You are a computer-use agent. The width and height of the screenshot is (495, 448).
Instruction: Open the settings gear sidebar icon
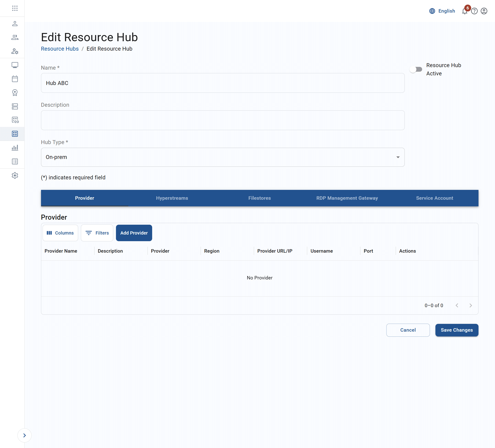tap(15, 175)
